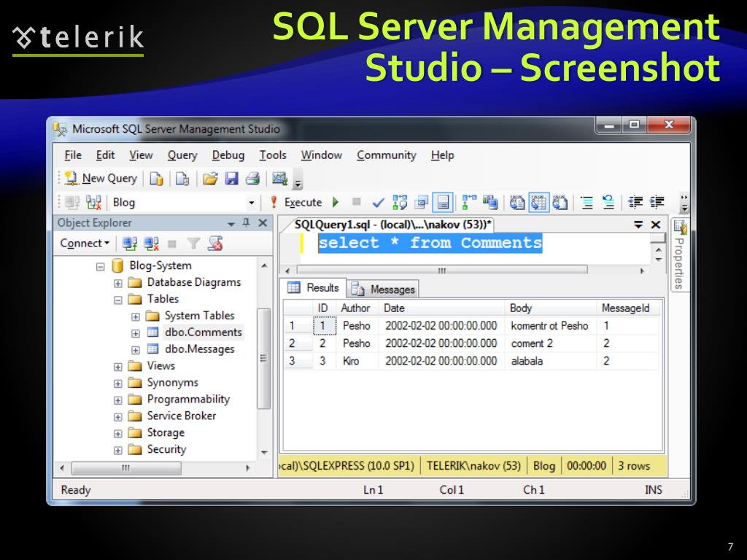Toggle Include Client Statistics
The image size is (747, 560).
[490, 203]
